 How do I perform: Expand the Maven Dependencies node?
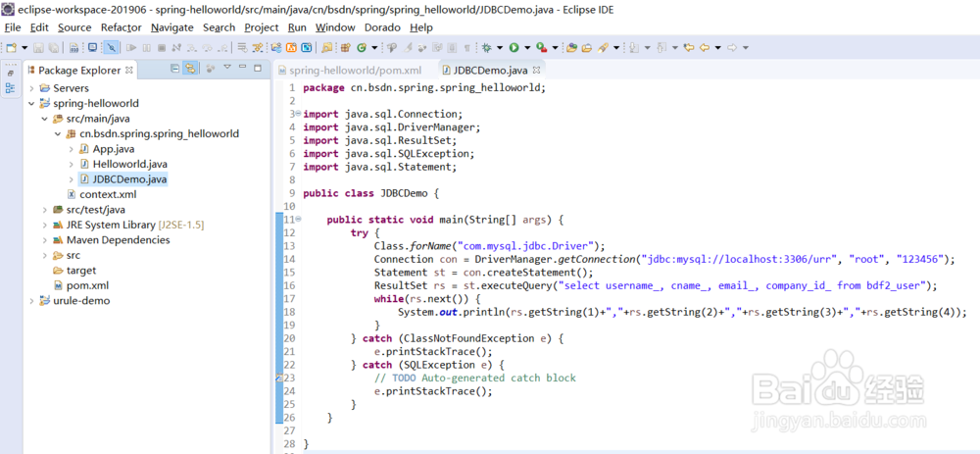(44, 240)
